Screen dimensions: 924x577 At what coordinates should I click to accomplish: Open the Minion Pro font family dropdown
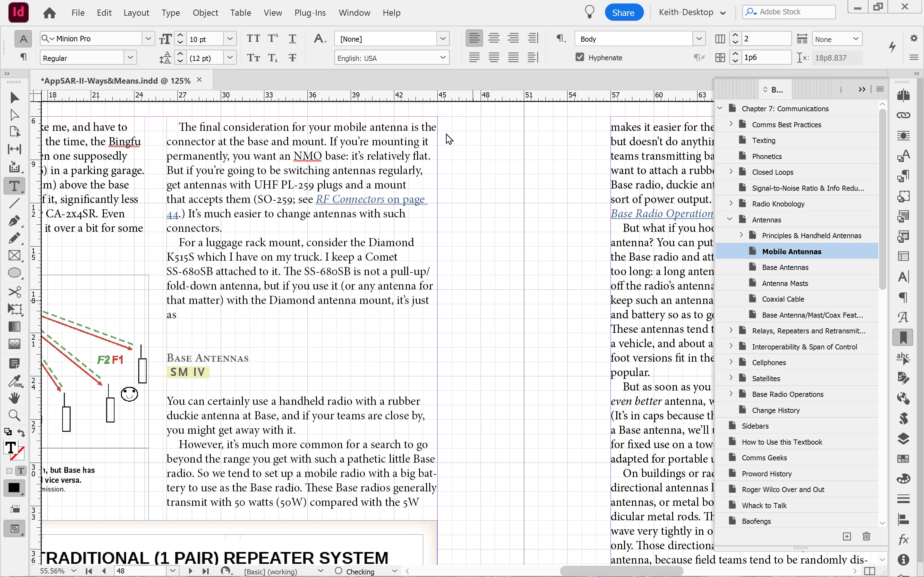(x=148, y=38)
